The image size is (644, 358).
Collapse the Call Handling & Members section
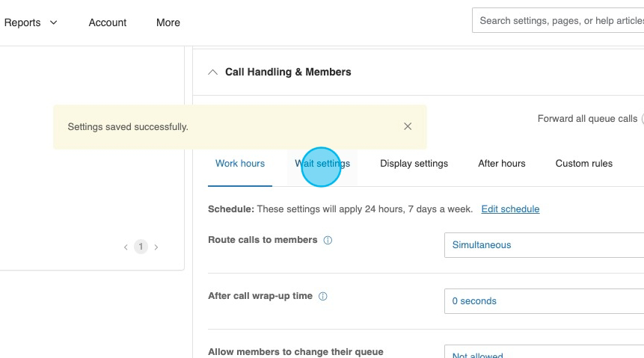(x=212, y=72)
